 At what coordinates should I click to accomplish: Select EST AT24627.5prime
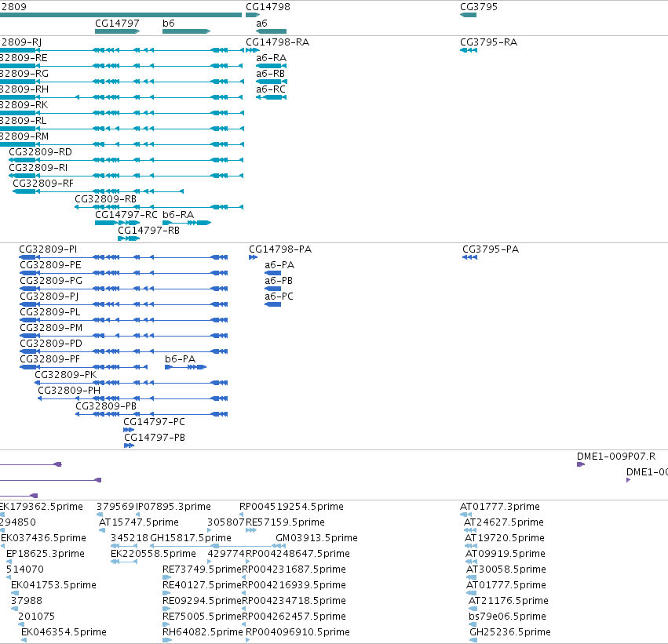click(470, 530)
